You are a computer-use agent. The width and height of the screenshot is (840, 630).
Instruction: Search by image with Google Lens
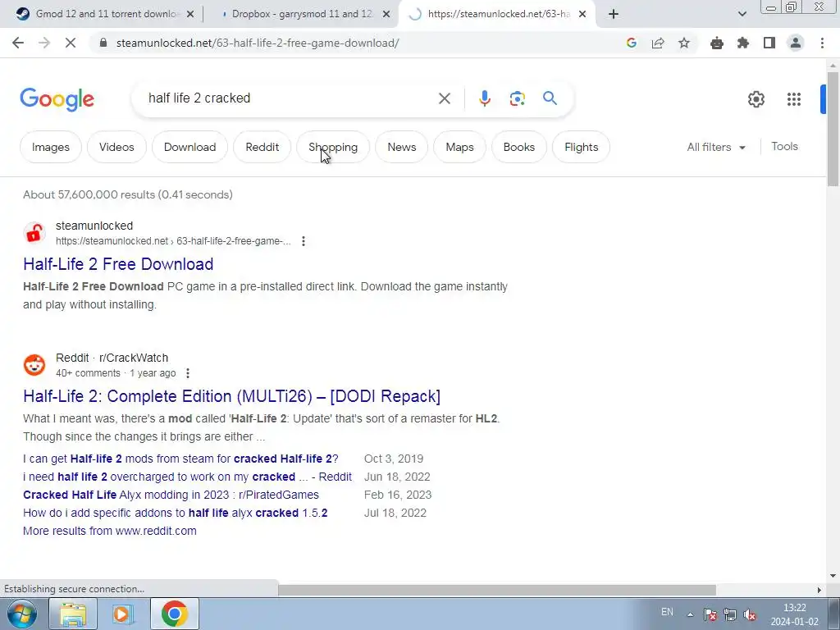click(x=517, y=98)
